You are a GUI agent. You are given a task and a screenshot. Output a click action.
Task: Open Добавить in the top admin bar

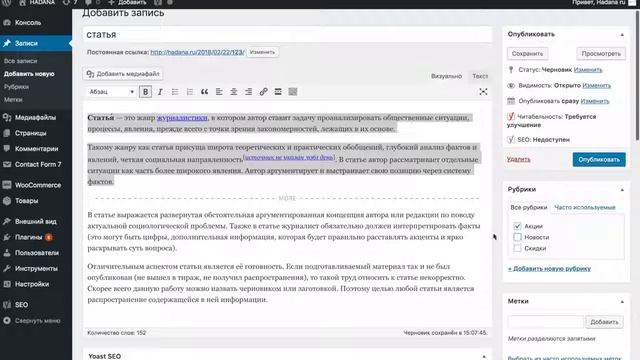127,2
